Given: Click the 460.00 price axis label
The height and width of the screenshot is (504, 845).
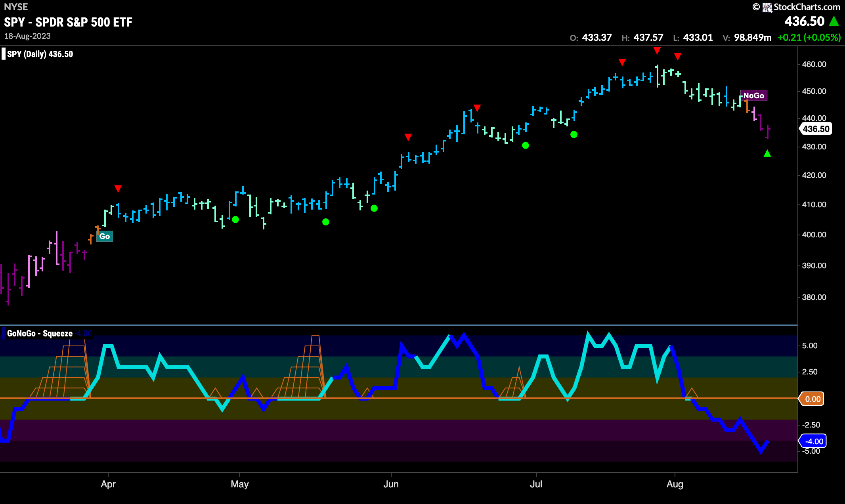Looking at the screenshot, I should pyautogui.click(x=814, y=64).
